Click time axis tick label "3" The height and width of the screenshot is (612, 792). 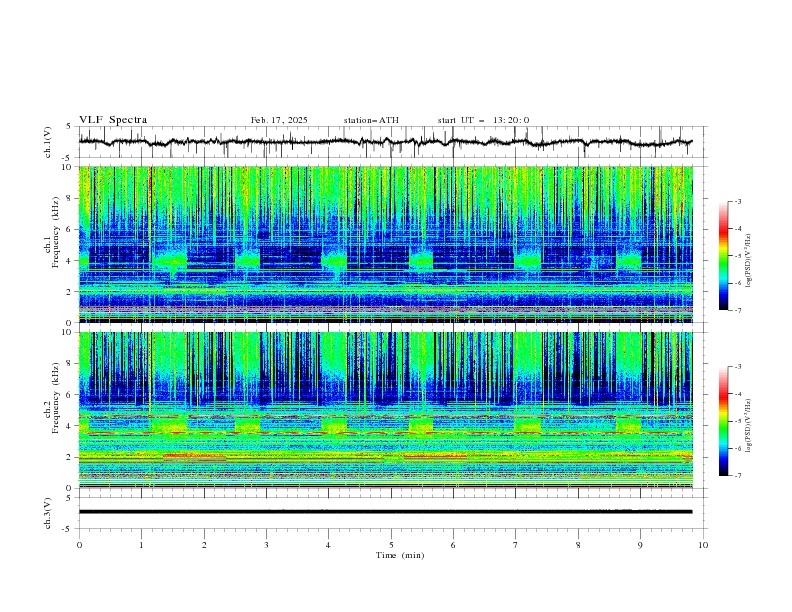[x=266, y=545]
